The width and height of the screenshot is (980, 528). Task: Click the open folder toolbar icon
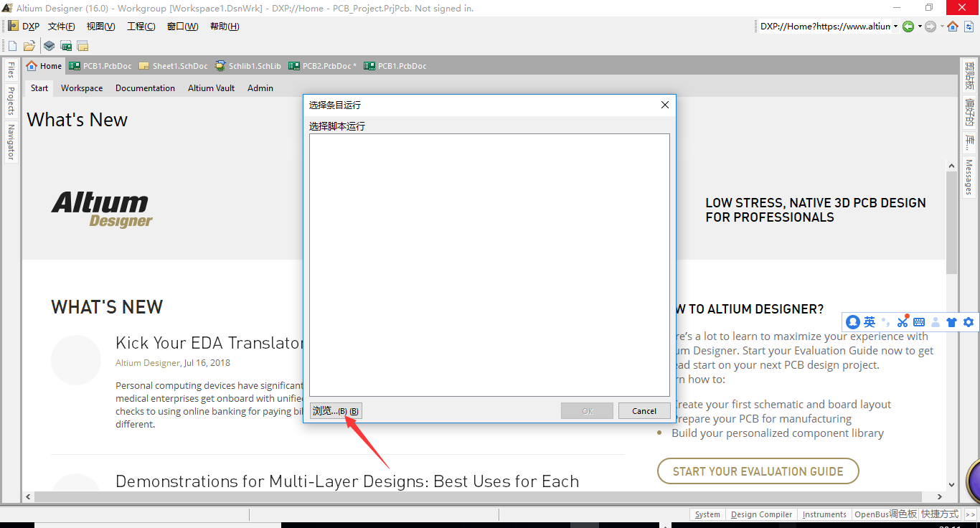[x=29, y=46]
